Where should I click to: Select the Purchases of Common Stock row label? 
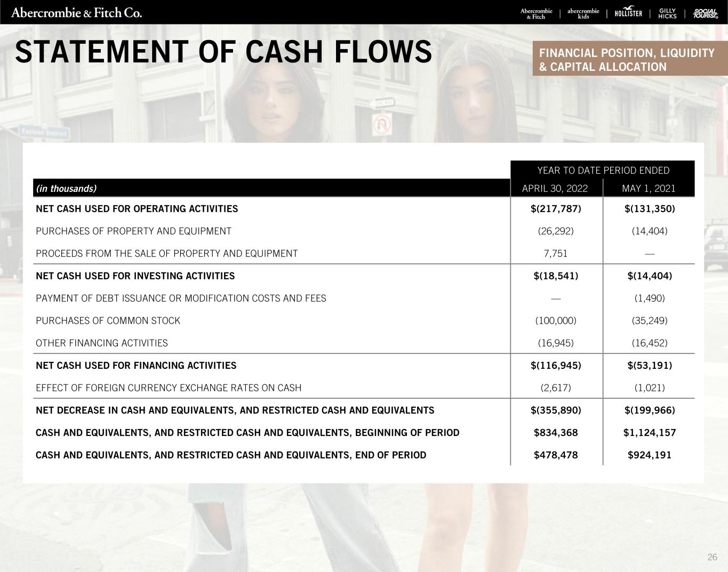click(108, 320)
